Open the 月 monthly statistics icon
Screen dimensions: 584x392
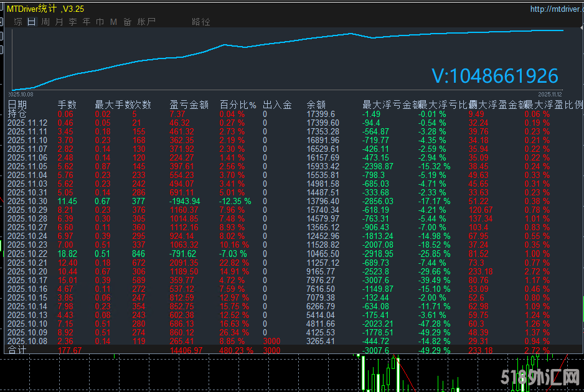point(58,21)
